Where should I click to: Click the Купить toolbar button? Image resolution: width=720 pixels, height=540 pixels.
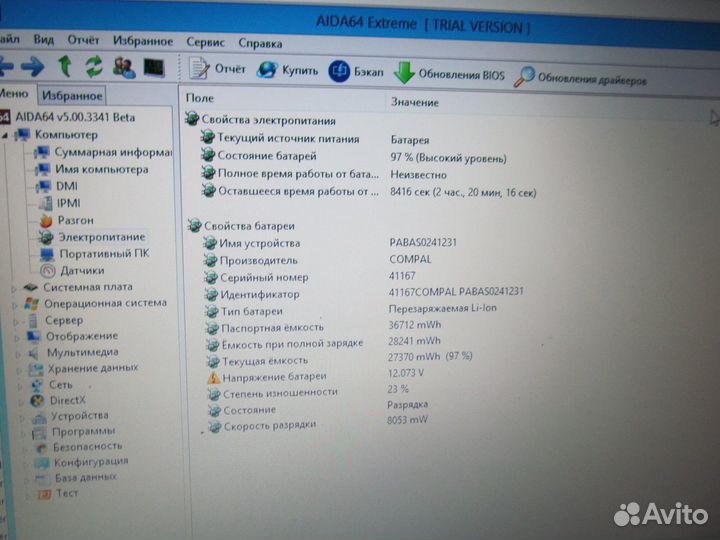pyautogui.click(x=288, y=70)
